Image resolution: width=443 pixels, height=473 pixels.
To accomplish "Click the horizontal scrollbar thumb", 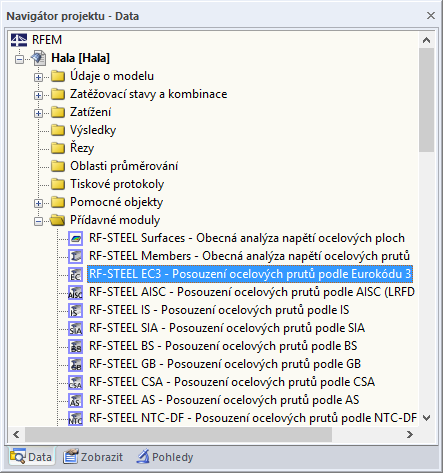I will (178, 434).
